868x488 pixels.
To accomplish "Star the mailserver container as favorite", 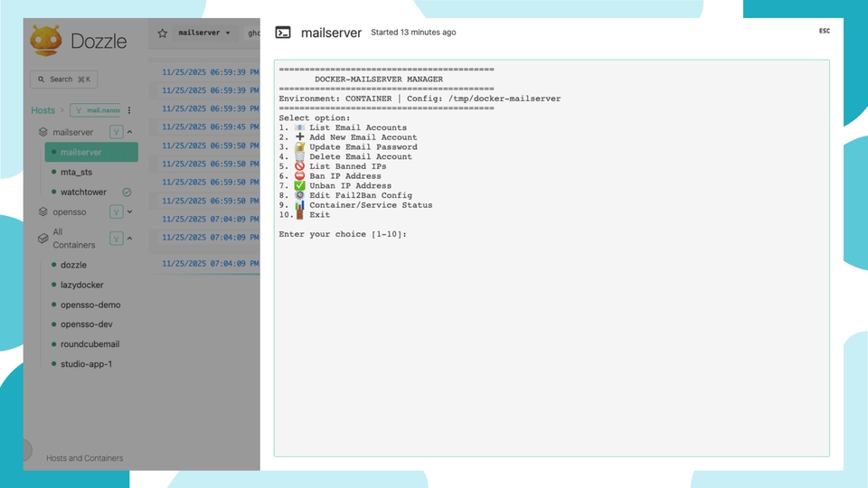I will [x=162, y=33].
